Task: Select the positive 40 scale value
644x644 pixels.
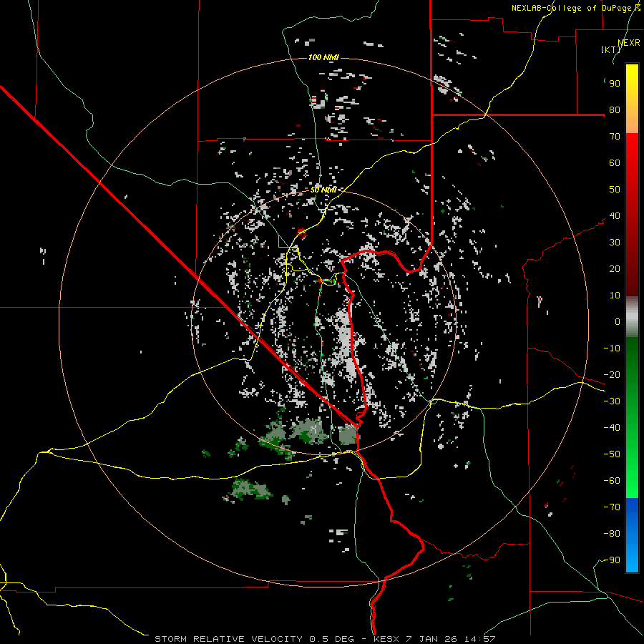Action: click(x=615, y=216)
